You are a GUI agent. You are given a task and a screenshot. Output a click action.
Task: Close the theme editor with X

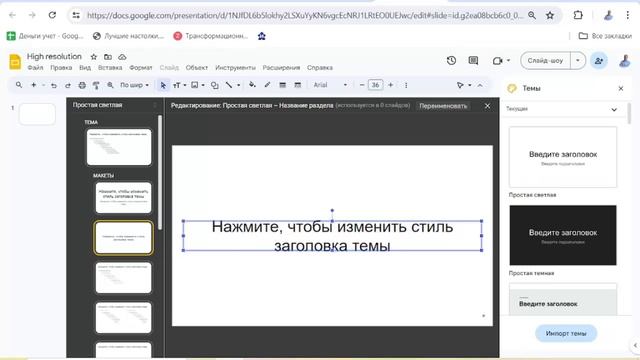[487, 106]
